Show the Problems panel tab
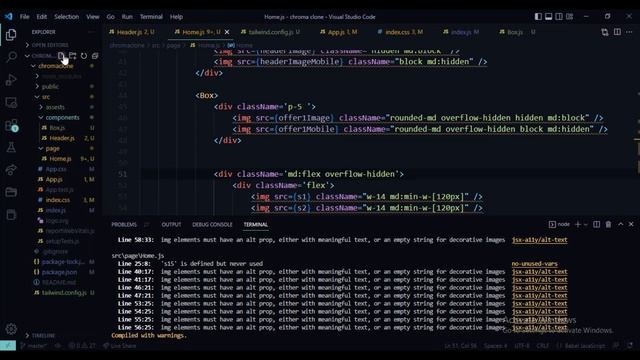The width and height of the screenshot is (640, 360). (x=124, y=224)
